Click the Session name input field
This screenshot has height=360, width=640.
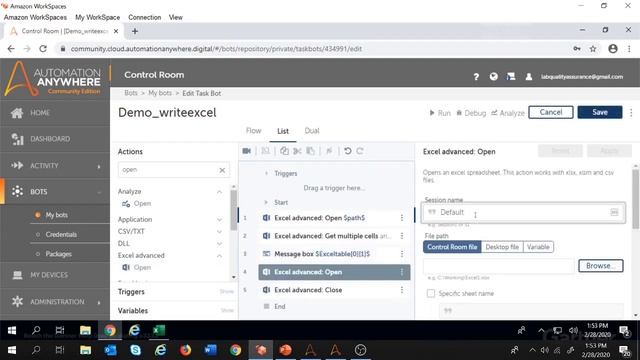pyautogui.click(x=523, y=212)
